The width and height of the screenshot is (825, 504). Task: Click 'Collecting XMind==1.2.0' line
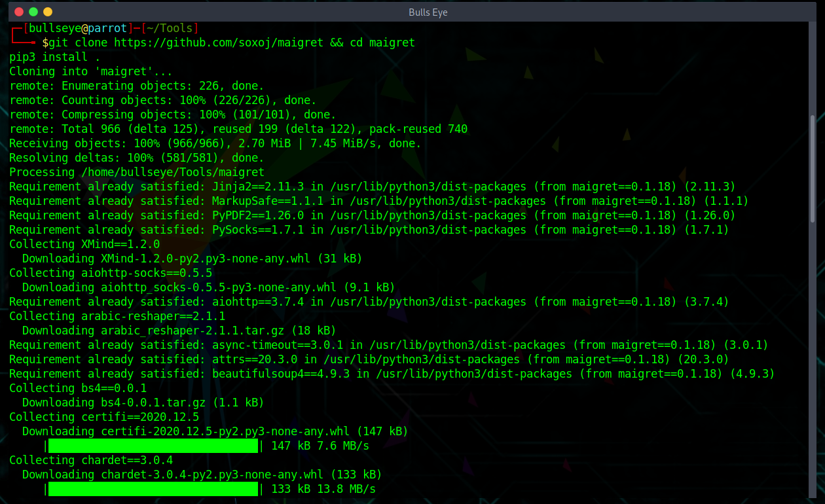(x=84, y=245)
